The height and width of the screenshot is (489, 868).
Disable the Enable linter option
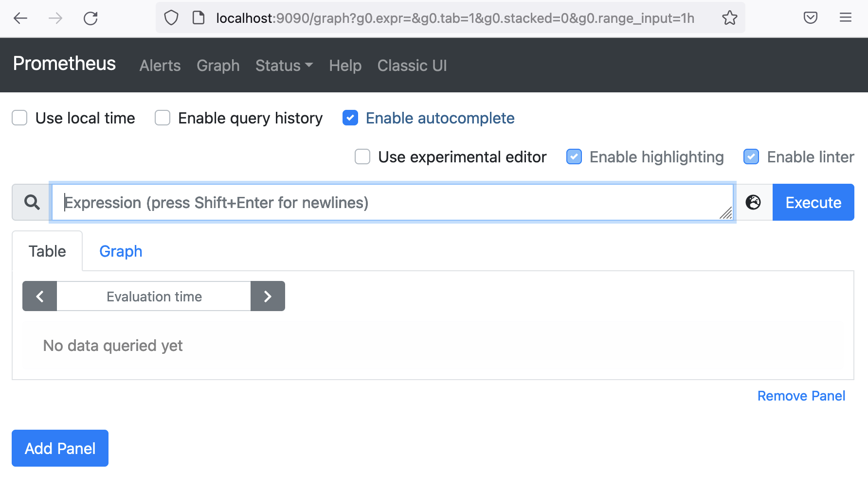[x=751, y=157]
